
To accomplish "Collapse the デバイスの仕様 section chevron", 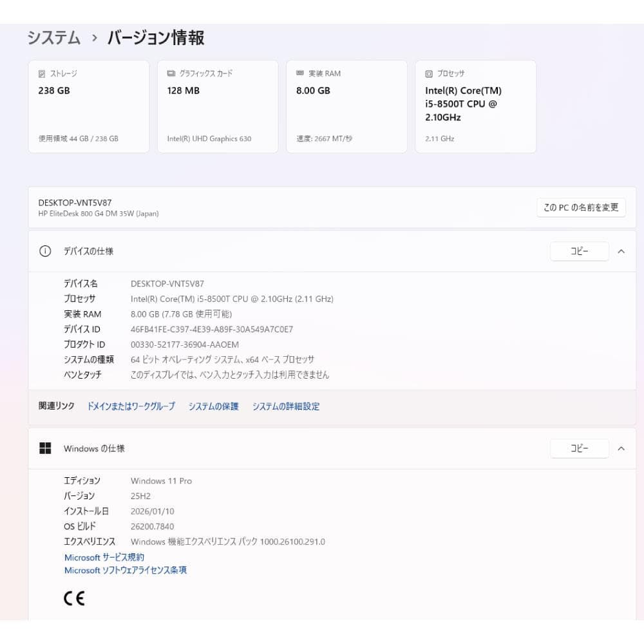I will [x=621, y=251].
